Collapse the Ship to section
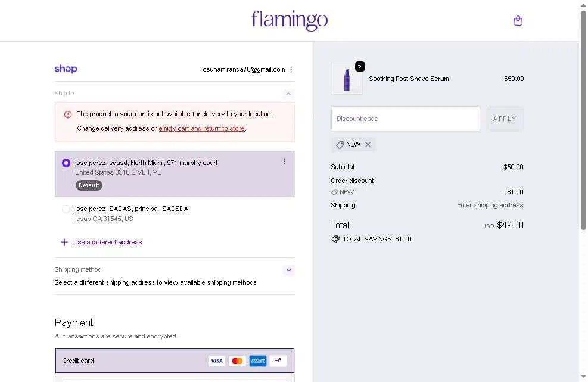The image size is (588, 382). pos(288,94)
